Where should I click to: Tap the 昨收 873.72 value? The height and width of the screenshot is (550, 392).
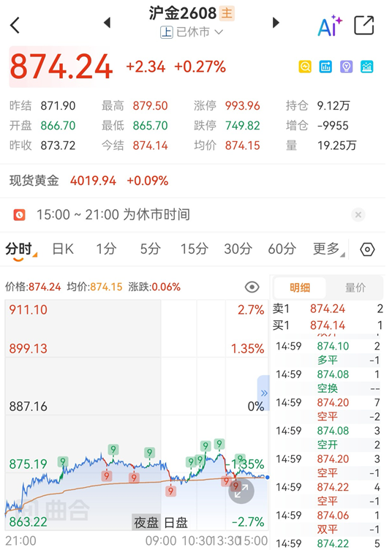[x=58, y=146]
